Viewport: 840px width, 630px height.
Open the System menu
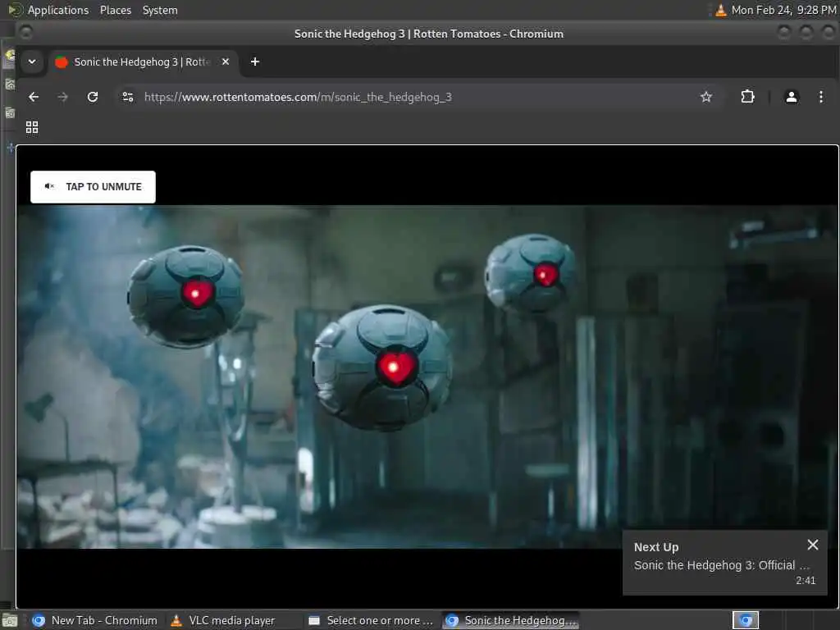[160, 10]
